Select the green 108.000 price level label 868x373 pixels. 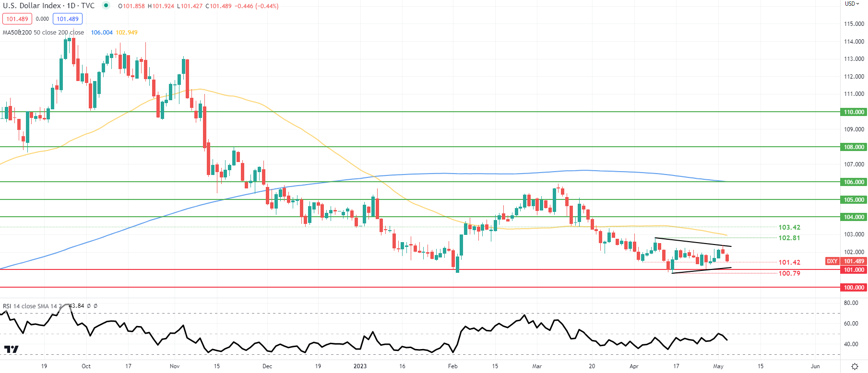pos(854,147)
